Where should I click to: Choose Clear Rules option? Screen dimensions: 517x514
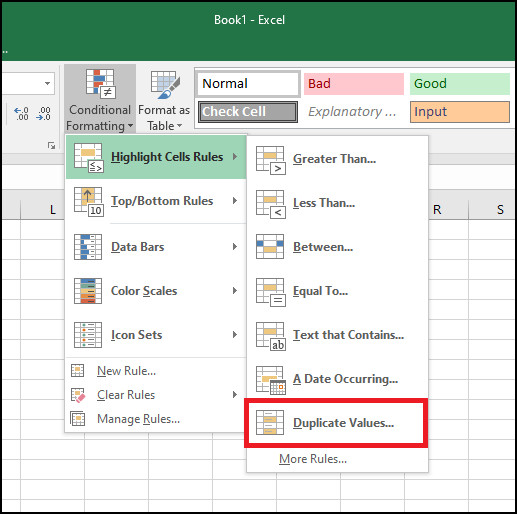pos(156,395)
